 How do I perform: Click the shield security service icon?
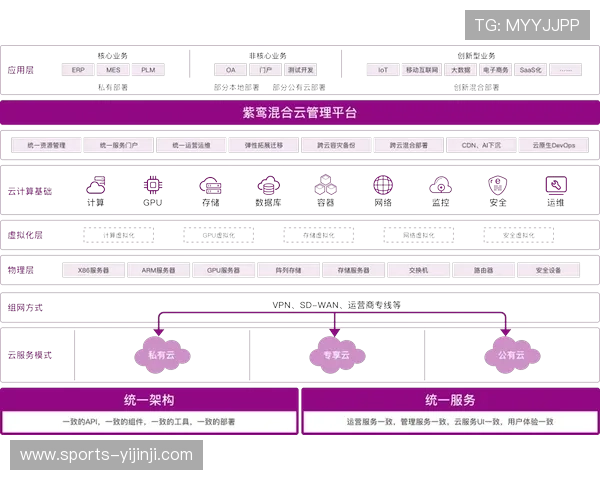[497, 186]
